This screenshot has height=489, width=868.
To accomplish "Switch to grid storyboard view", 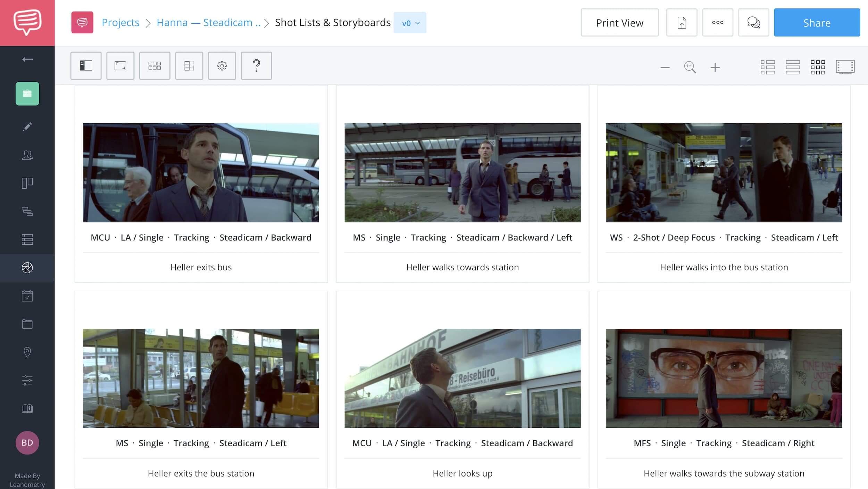I will click(x=818, y=67).
